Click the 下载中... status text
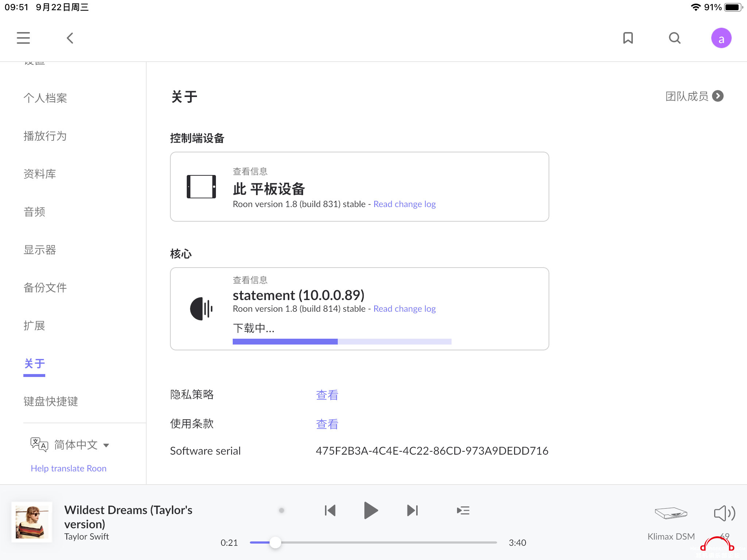747x560 pixels. click(253, 328)
